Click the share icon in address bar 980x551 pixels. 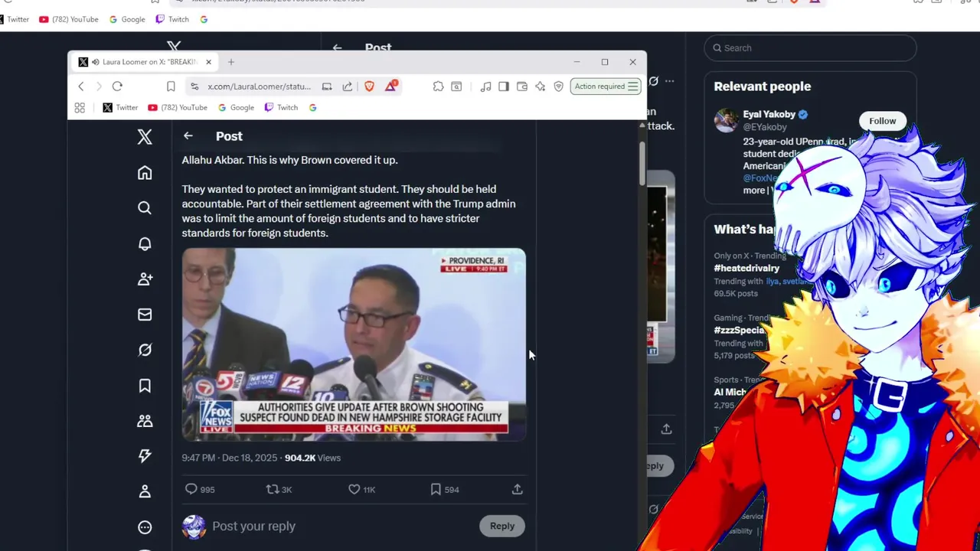[x=348, y=86]
